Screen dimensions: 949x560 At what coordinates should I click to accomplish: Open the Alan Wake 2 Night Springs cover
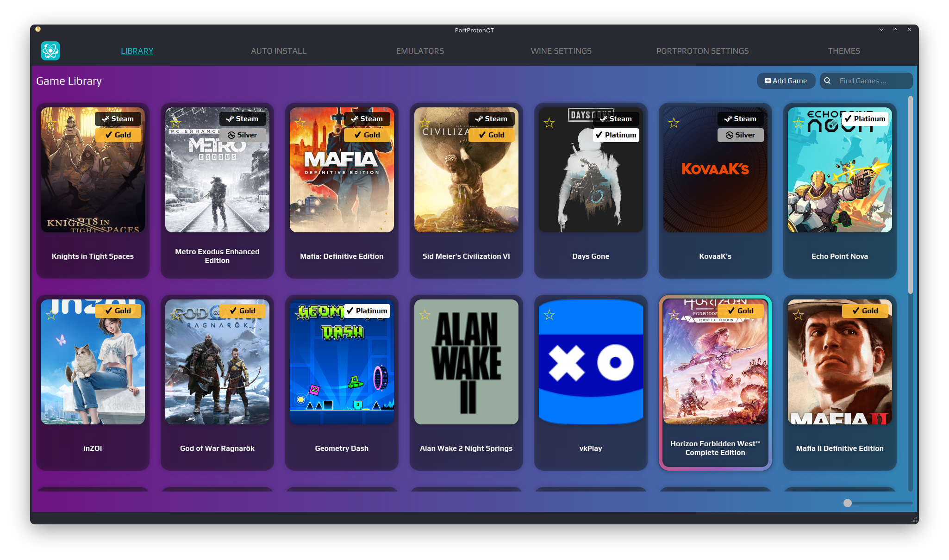(x=466, y=362)
